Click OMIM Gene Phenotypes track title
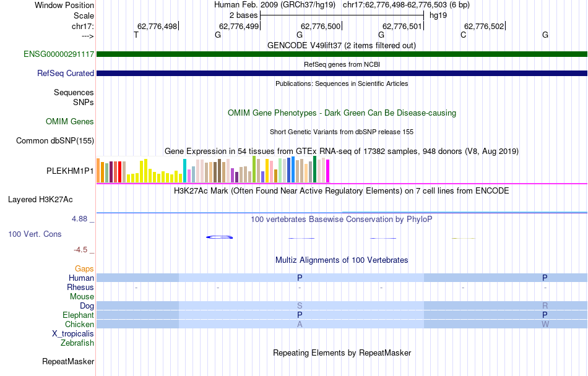This screenshot has height=376, width=588. click(x=342, y=113)
